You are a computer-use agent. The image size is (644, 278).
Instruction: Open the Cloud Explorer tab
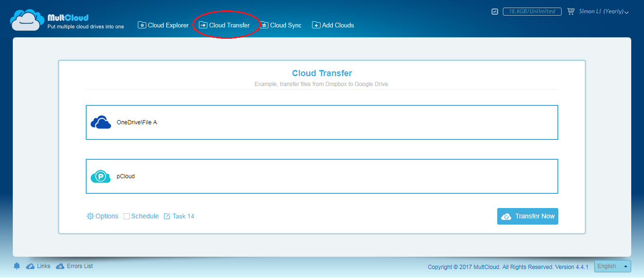[163, 25]
